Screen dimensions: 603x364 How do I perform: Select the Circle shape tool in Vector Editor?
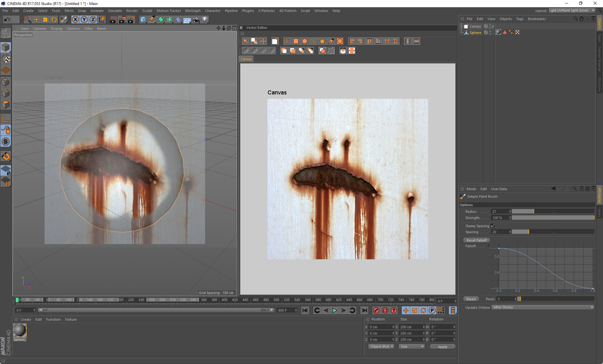click(x=304, y=41)
